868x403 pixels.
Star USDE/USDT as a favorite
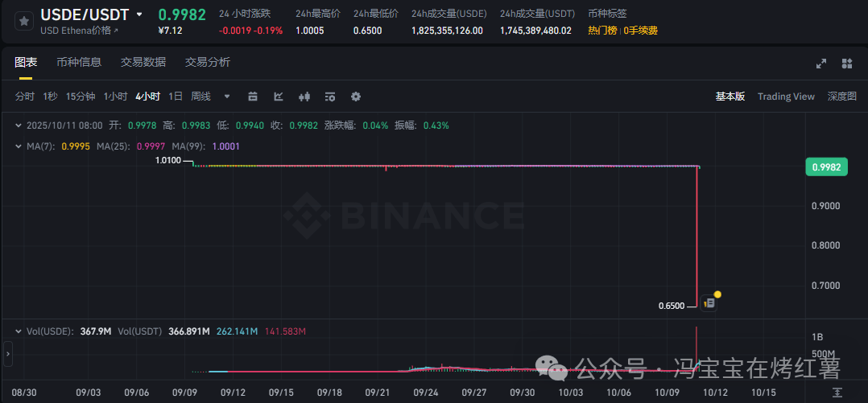click(24, 22)
